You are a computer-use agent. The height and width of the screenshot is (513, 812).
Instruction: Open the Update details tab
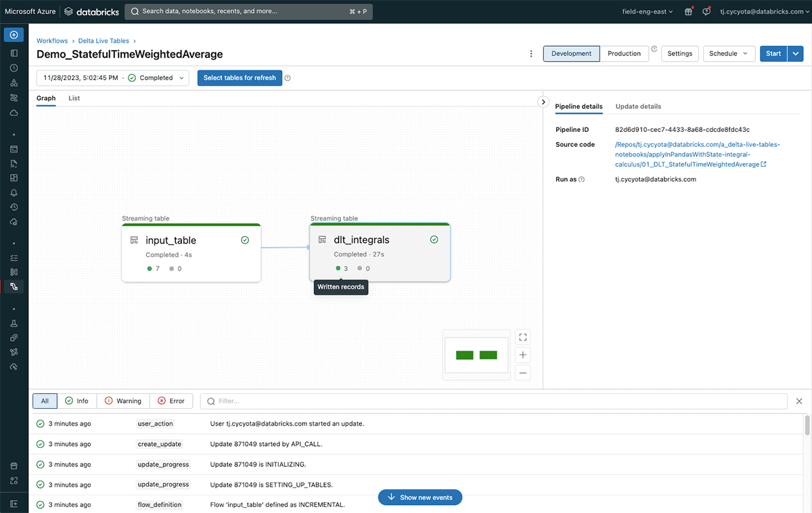coord(638,106)
